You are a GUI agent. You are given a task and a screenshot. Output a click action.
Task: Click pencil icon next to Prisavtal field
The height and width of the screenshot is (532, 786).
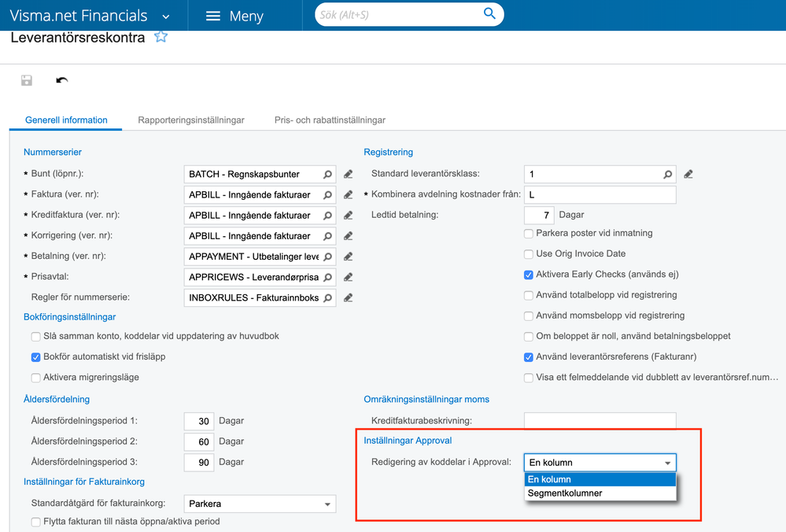(x=348, y=277)
